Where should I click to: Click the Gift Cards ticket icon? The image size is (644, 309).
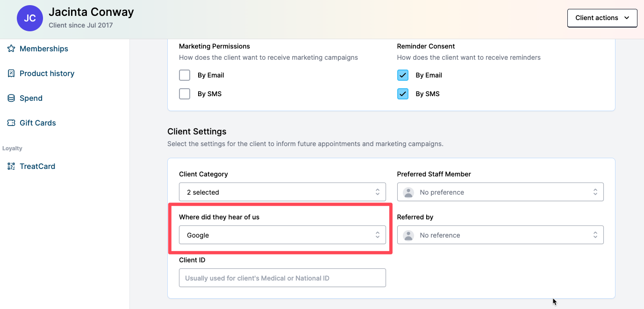tap(11, 123)
